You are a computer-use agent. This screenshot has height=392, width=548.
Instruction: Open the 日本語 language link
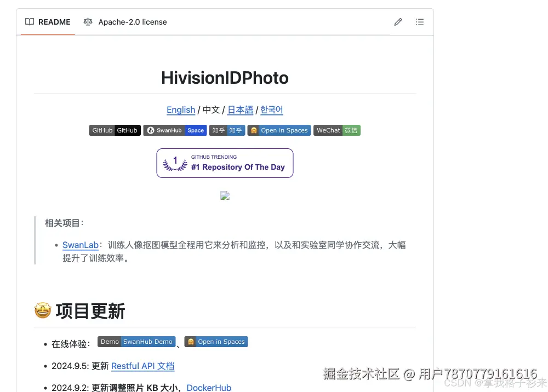point(240,110)
